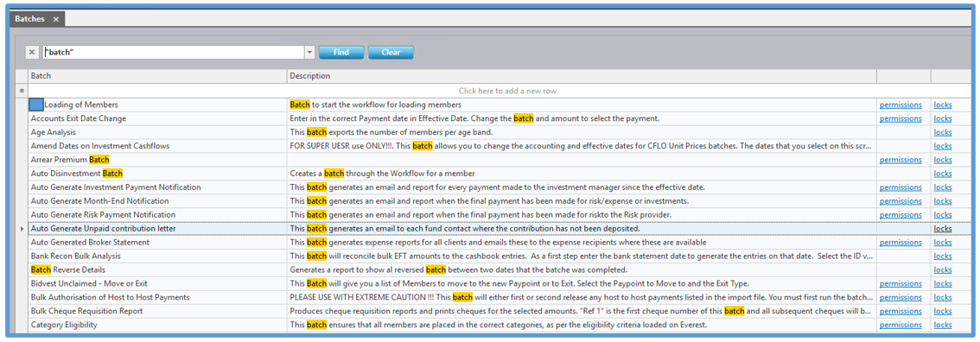Open permissions for Auto Generate Risk Payment Notification

click(x=900, y=215)
